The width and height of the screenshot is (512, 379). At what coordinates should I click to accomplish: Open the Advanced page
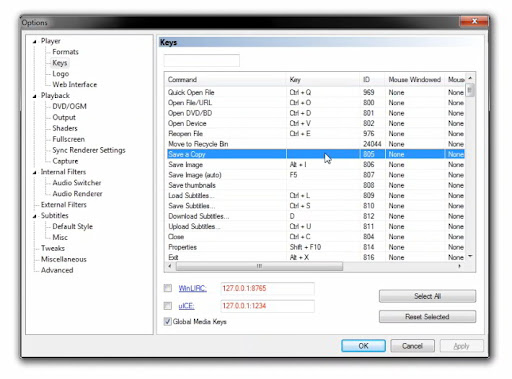tap(57, 270)
